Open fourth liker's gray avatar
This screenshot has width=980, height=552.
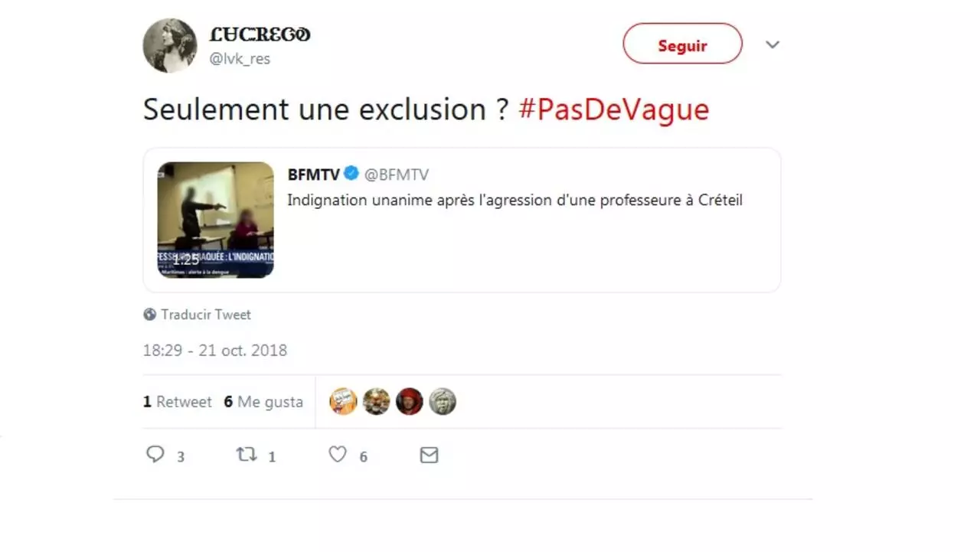click(x=443, y=401)
